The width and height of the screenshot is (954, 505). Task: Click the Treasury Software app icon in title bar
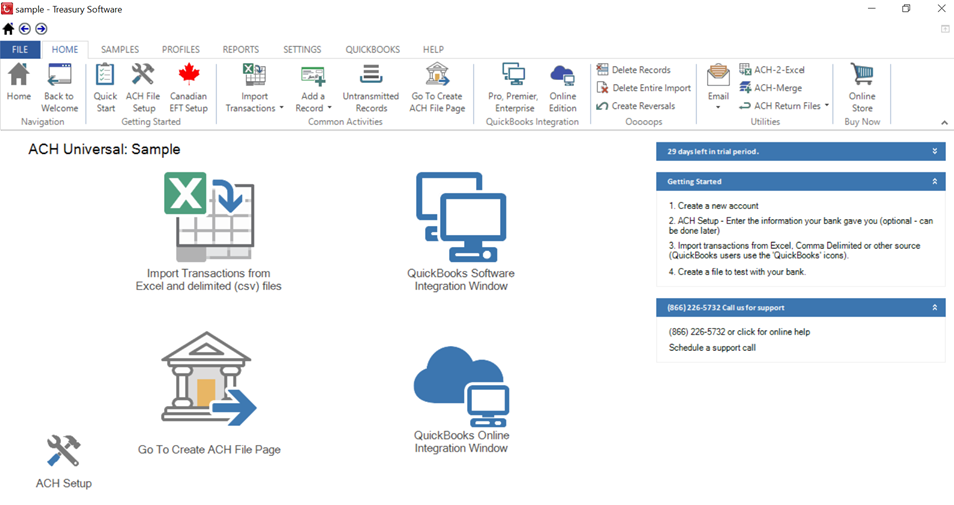click(x=7, y=9)
